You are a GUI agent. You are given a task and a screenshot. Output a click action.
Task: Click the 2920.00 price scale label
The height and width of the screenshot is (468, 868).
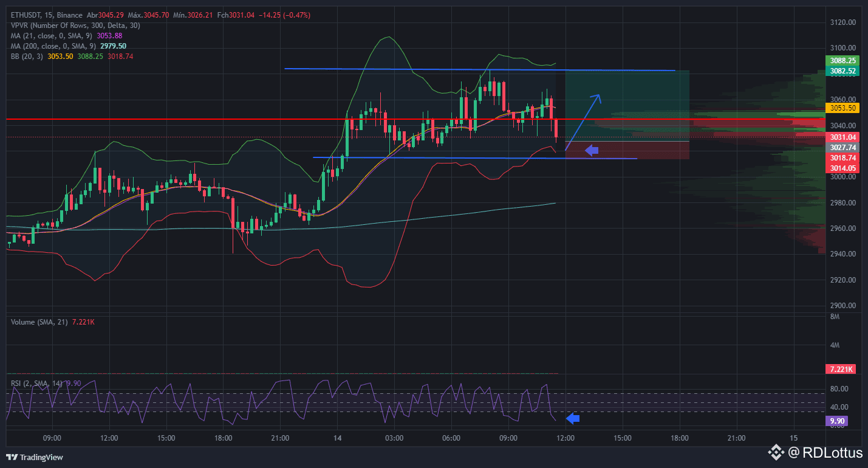coord(842,280)
